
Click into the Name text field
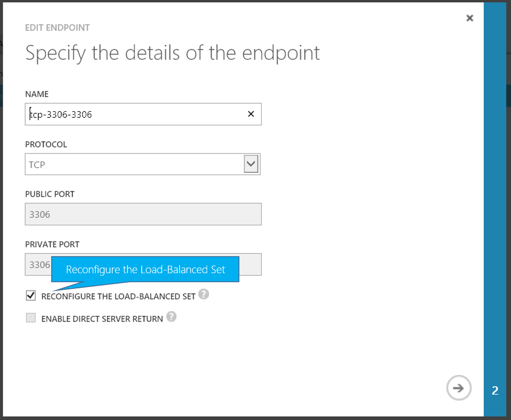(x=137, y=115)
